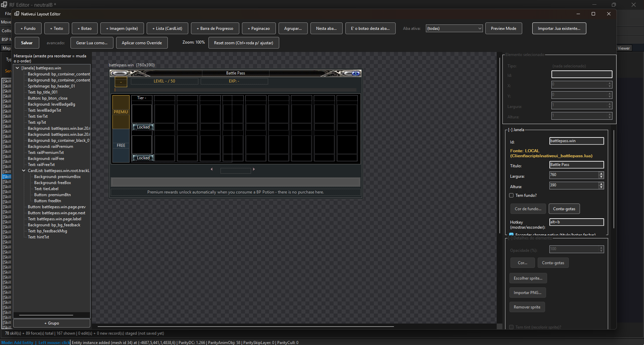This screenshot has height=345, width=644.
Task: Click the Hotkey field containing alt+b
Action: tap(577, 222)
